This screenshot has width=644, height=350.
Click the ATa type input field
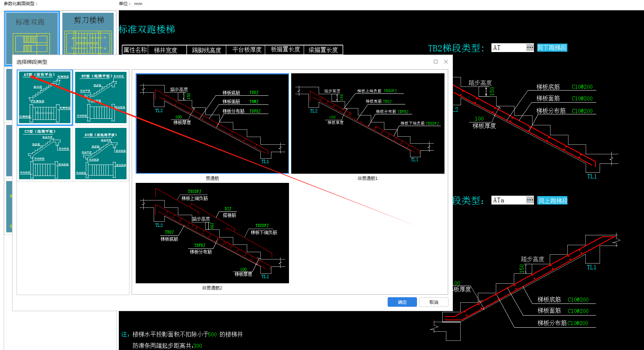509,200
